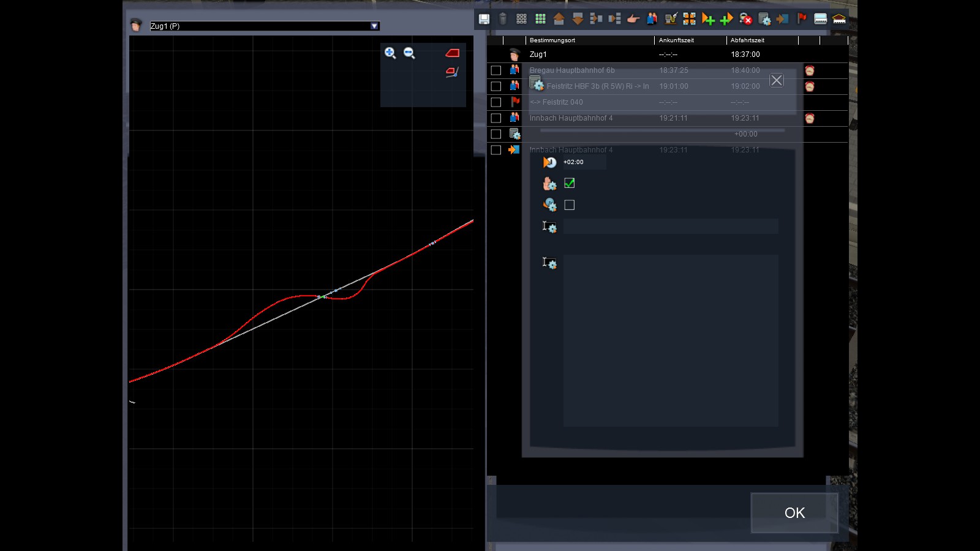
Task: Tick the checkbox for Feistritz HBF 3b row
Action: 496,86
